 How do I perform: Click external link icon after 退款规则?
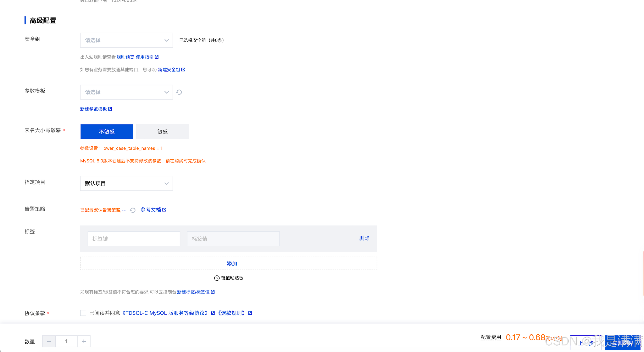[x=250, y=313]
